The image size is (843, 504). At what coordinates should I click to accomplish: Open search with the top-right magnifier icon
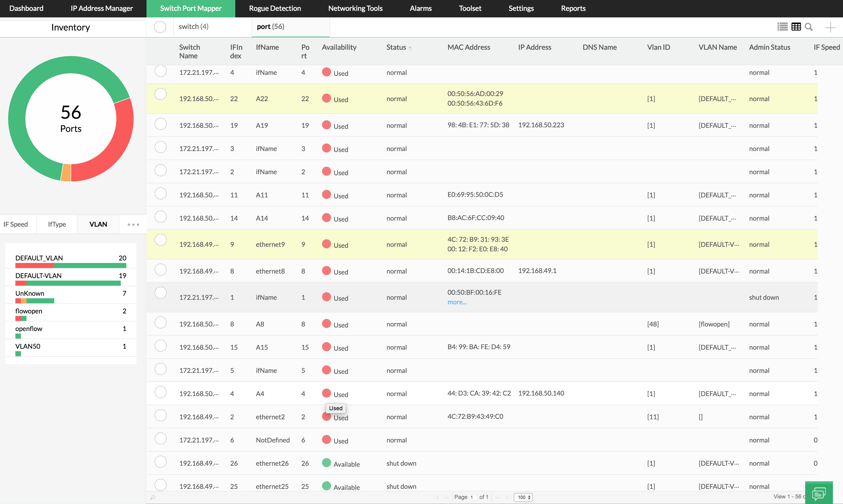(x=809, y=27)
